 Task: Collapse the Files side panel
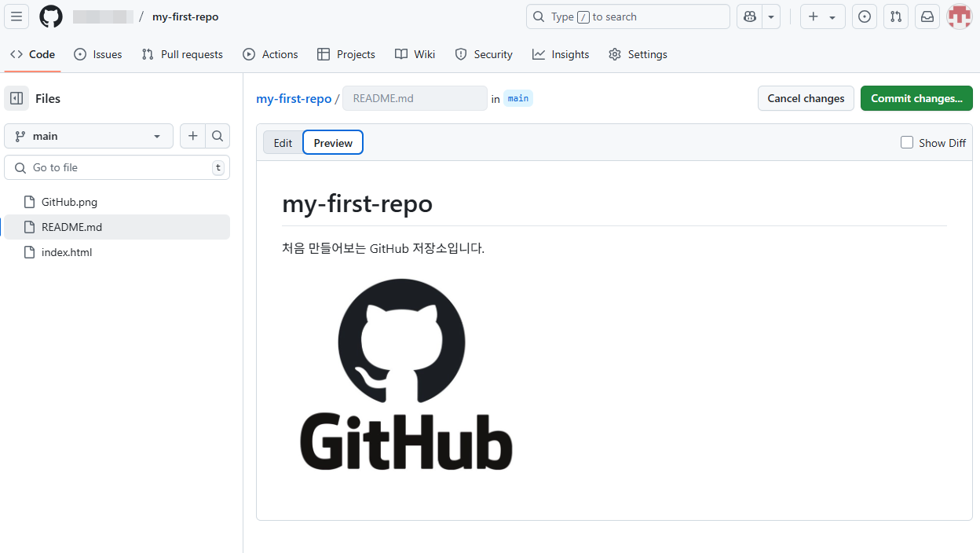[x=16, y=97]
